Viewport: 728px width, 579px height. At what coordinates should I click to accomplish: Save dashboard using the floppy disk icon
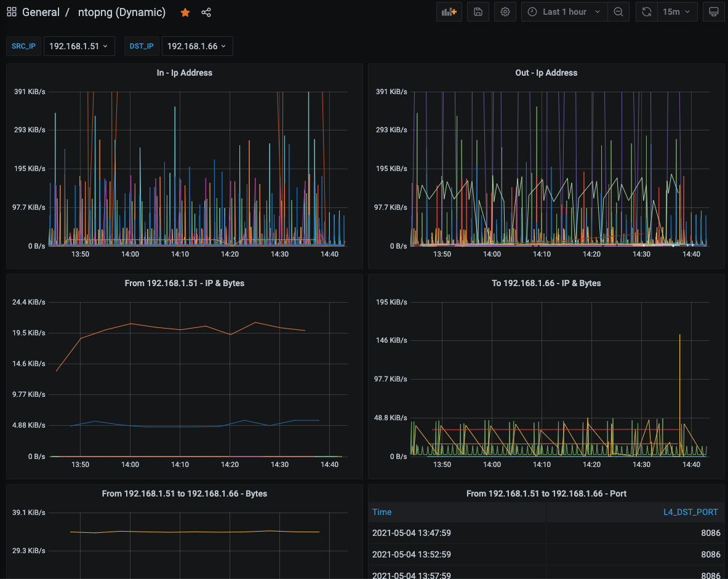[x=478, y=12]
